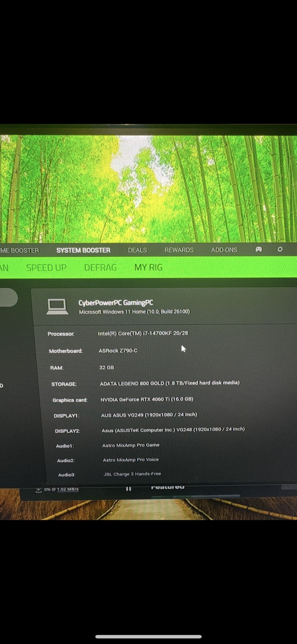Image resolution: width=297 pixels, height=644 pixels.
Task: Select the DEFRAG sub-tab
Action: click(x=100, y=268)
